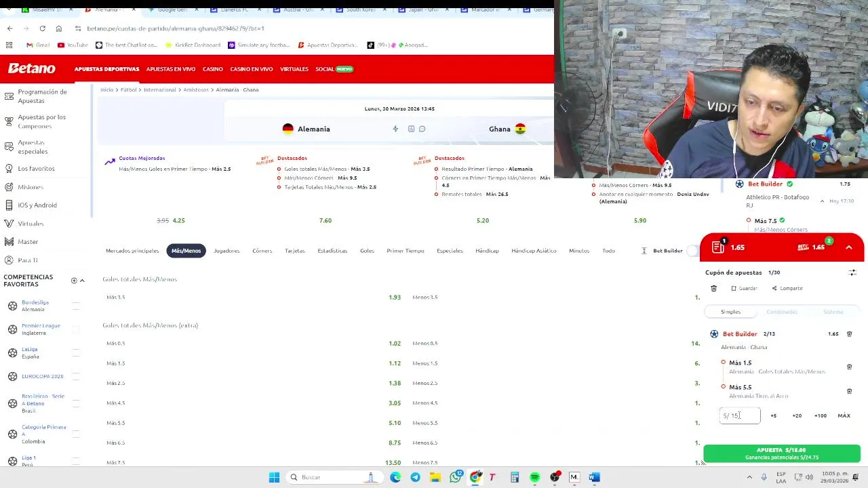Click the stats icon between team names
This screenshot has width=868, height=488.
pos(411,129)
